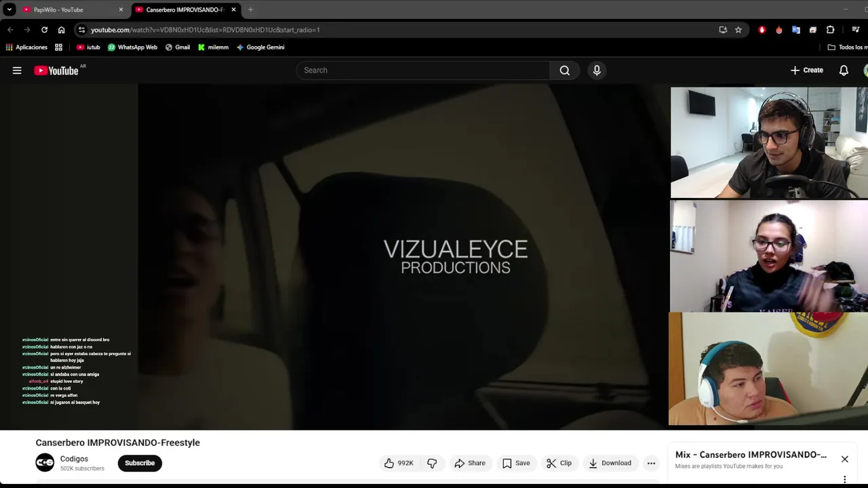Image resolution: width=868 pixels, height=488 pixels.
Task: Install the app from address bar icon
Action: [x=723, y=30]
